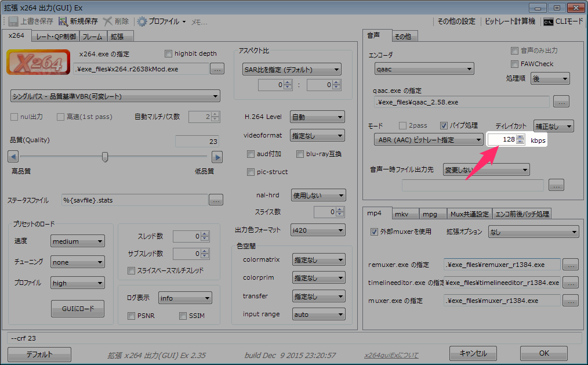Click the X264 logo image

pyautogui.click(x=38, y=62)
